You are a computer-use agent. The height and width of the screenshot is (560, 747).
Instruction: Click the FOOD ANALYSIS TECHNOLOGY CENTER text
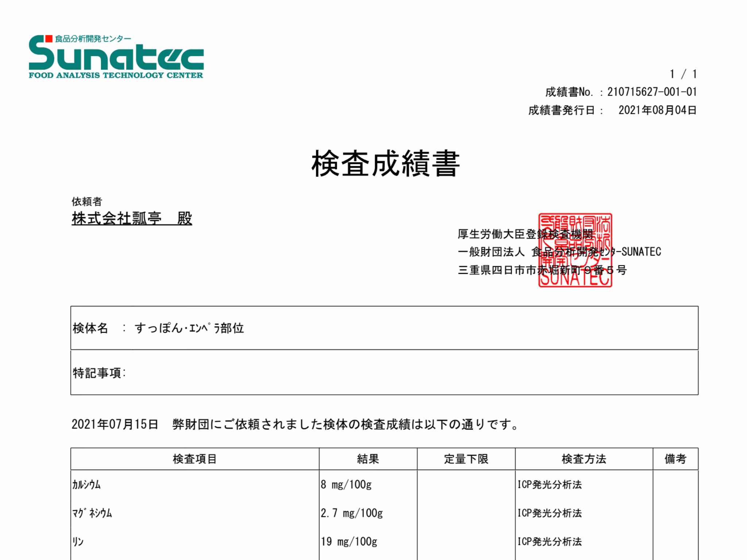(x=116, y=77)
